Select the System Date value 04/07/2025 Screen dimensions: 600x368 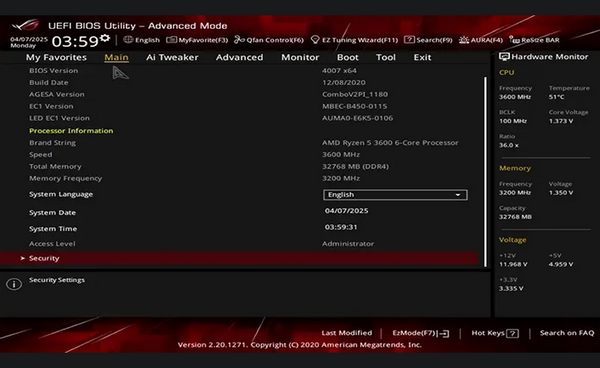click(347, 211)
